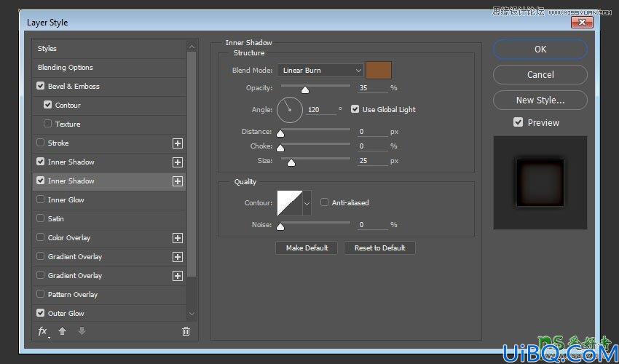Select the Satin row label
Viewport: 619px width, 364px height.
(x=55, y=218)
